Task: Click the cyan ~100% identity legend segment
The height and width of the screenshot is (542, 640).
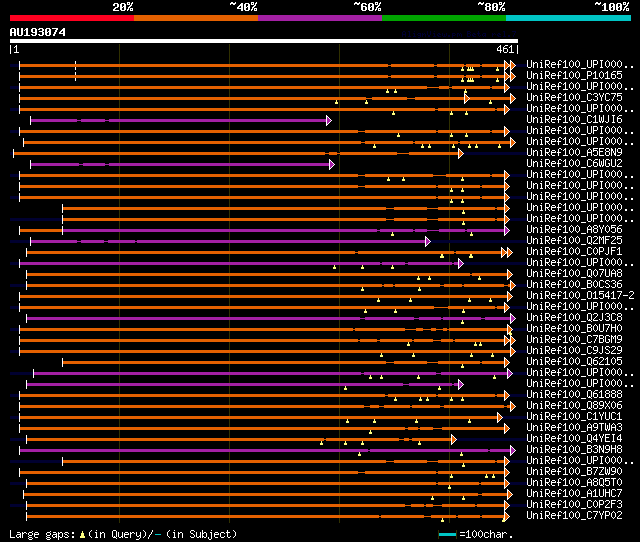Action: [569, 18]
